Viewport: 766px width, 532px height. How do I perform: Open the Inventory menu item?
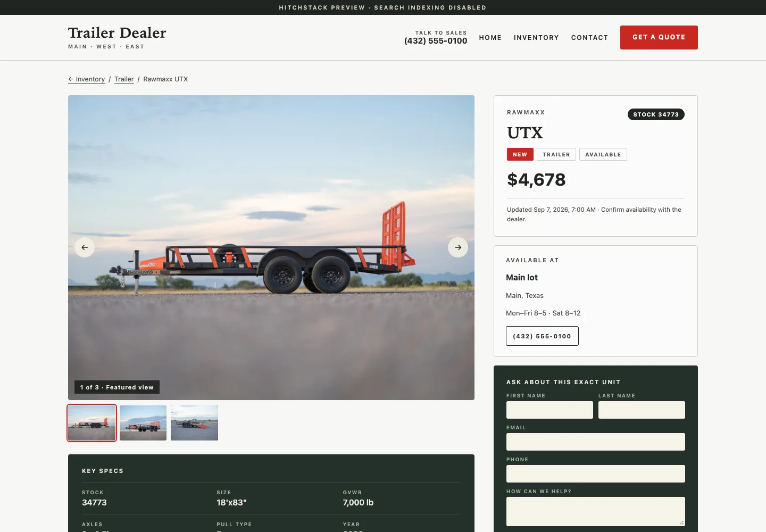[536, 38]
